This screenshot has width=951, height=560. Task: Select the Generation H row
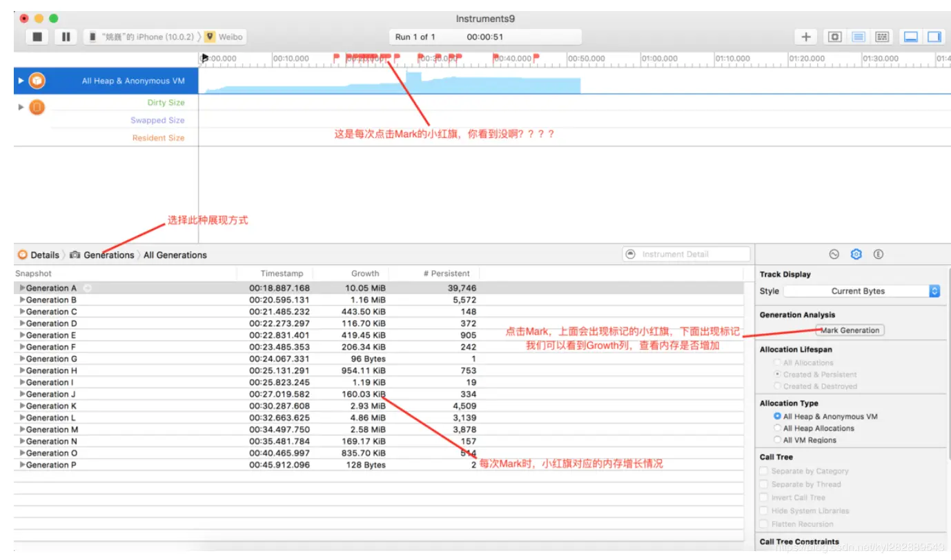[x=379, y=370]
